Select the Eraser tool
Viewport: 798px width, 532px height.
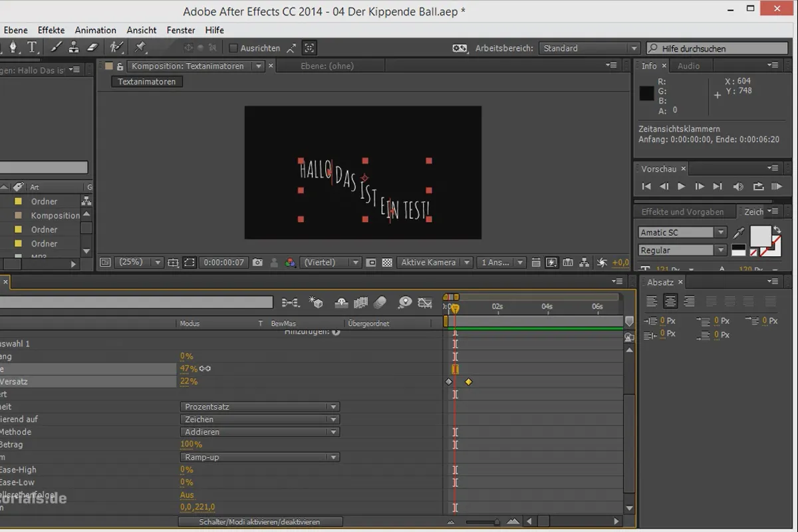pos(92,47)
